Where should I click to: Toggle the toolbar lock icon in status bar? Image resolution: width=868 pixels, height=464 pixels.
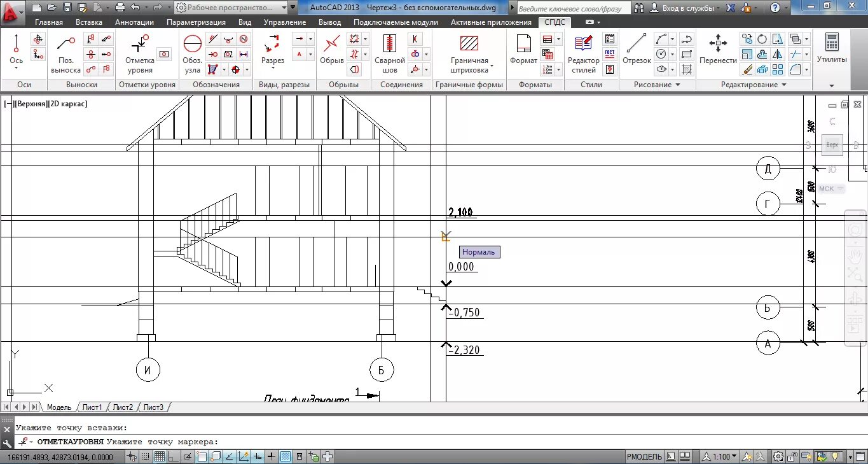(792, 456)
